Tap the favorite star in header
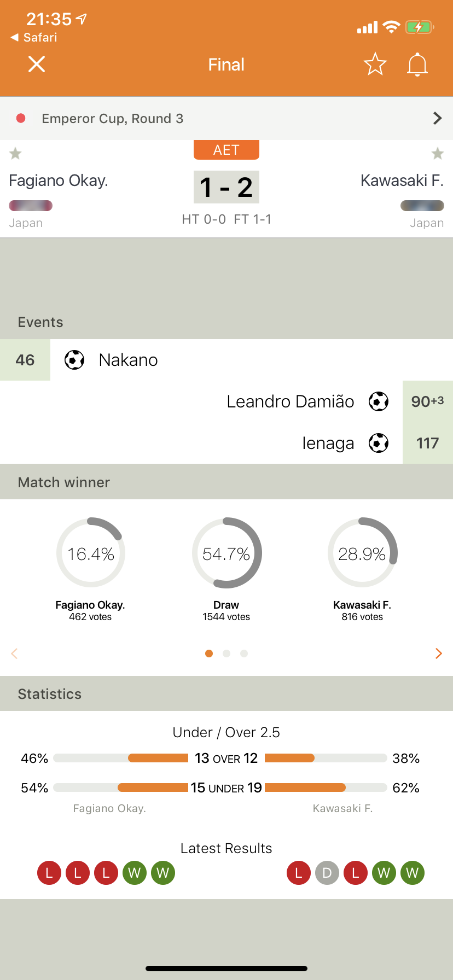The image size is (453, 980). pos(375,64)
